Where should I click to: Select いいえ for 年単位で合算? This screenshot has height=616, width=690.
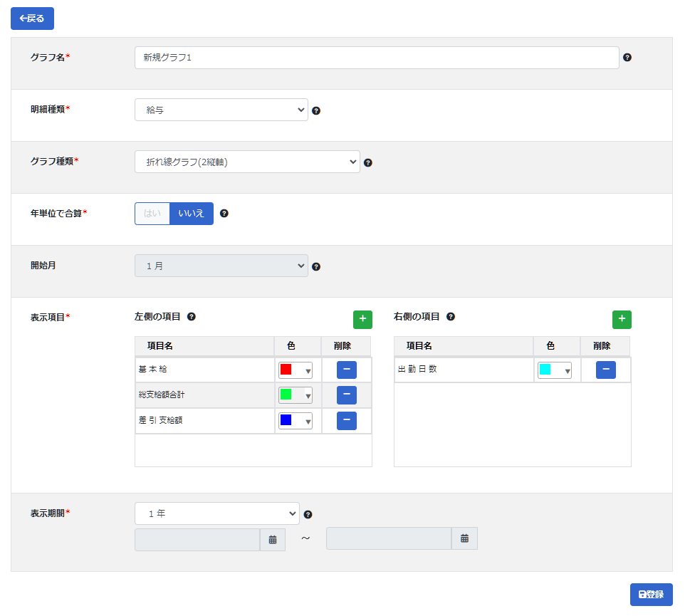192,214
